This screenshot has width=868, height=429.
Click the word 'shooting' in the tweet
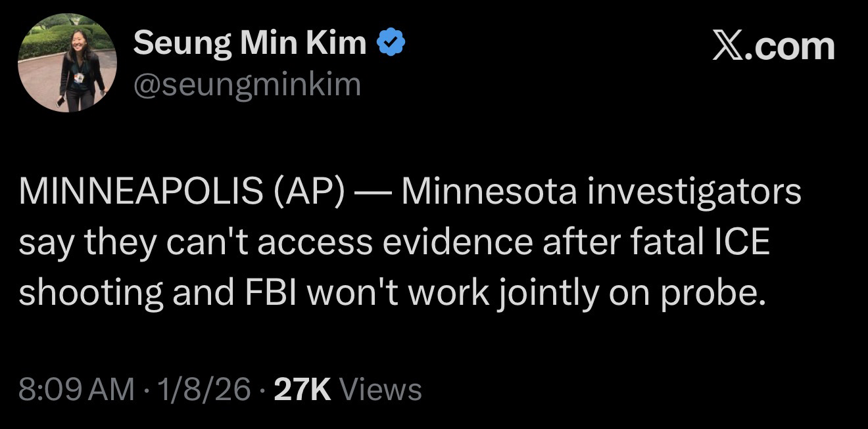[91, 293]
